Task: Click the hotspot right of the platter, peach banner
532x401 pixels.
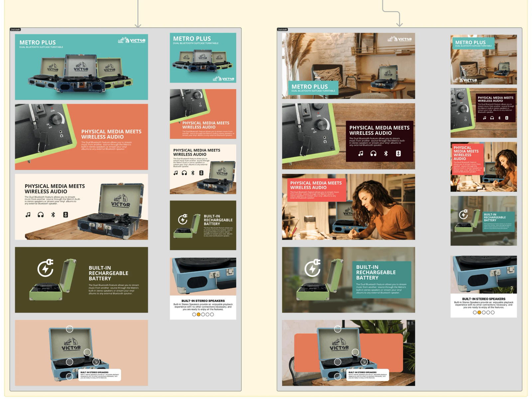Action: [96, 361]
